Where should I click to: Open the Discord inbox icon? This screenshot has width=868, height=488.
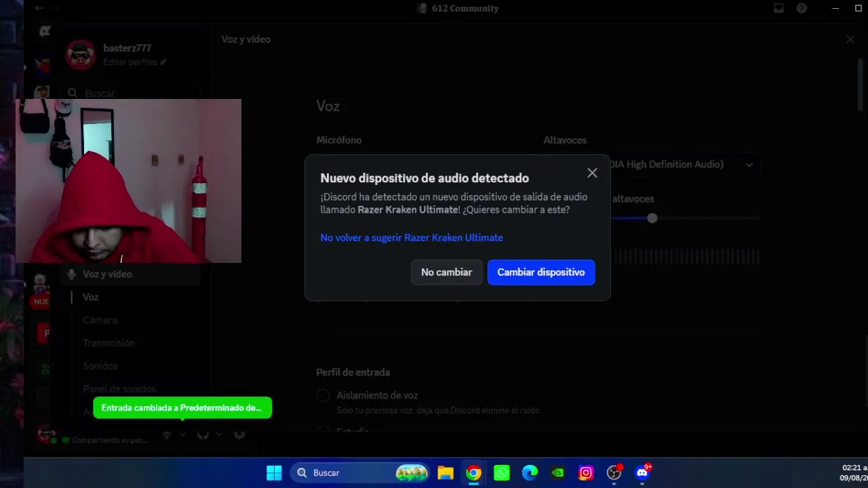tap(779, 9)
